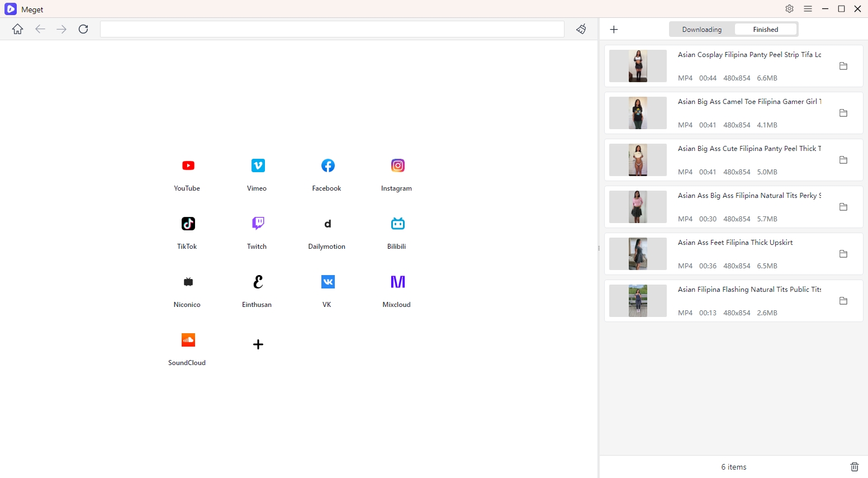
Task: Click the URL address bar
Action: (x=332, y=29)
